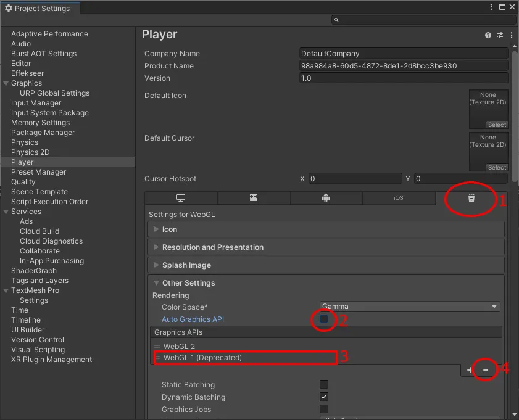Switch to the iOS platform tab
The height and width of the screenshot is (420, 519).
[398, 198]
